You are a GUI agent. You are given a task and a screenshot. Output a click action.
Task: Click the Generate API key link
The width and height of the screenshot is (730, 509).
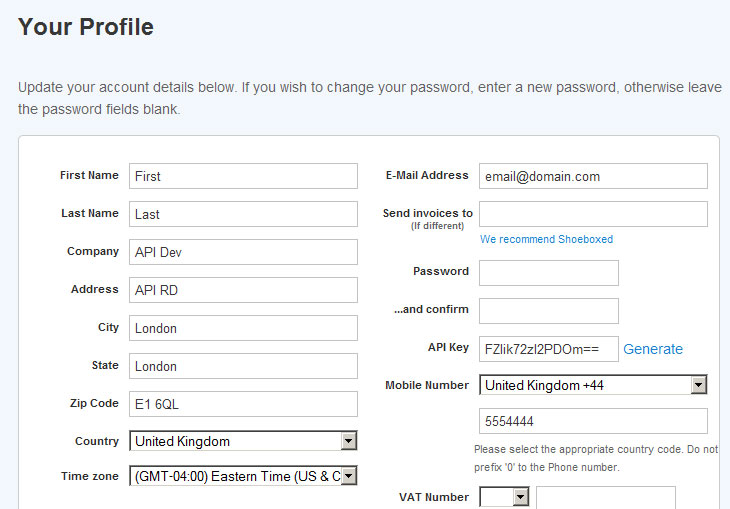coord(653,349)
